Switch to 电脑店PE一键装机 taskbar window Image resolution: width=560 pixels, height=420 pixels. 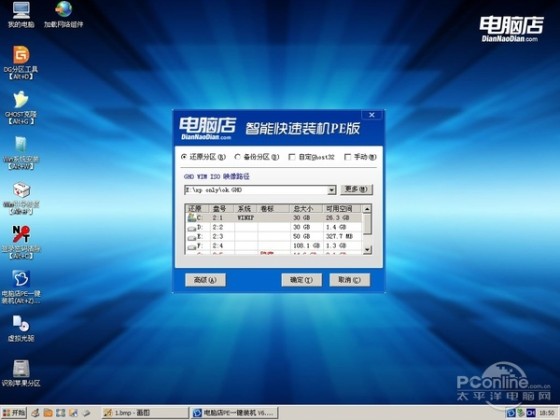[234, 413]
